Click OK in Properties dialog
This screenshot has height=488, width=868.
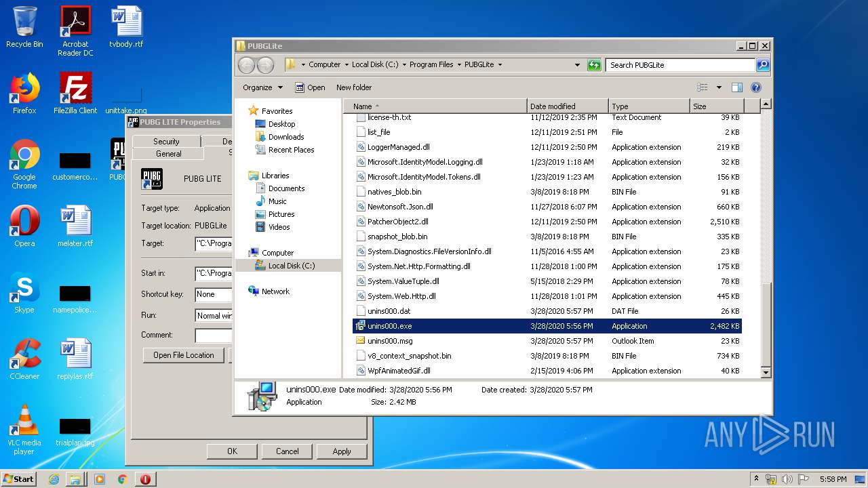click(232, 451)
